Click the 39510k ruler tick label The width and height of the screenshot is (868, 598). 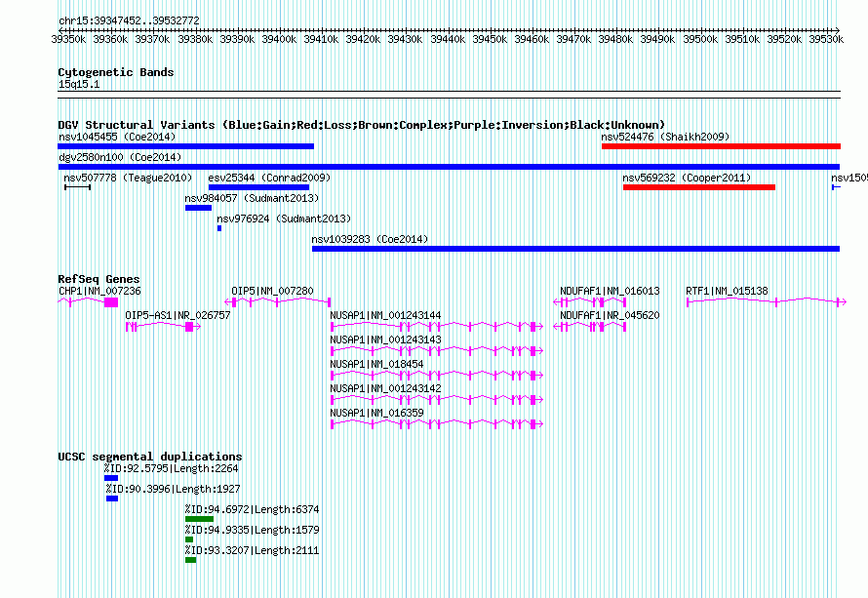(742, 39)
